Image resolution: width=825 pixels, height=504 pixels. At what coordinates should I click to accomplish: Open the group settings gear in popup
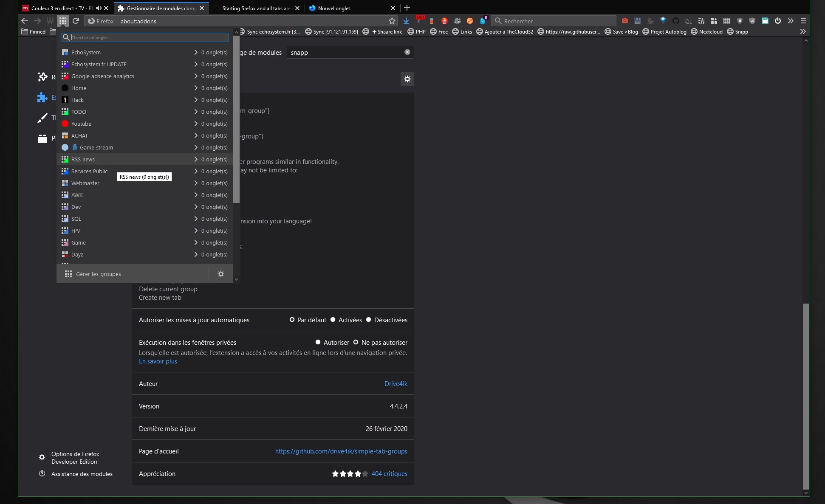(221, 274)
